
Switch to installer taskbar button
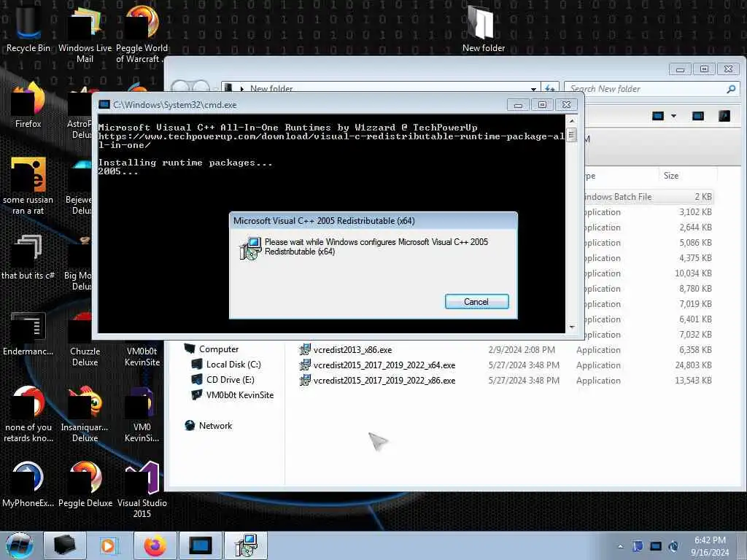click(x=246, y=545)
